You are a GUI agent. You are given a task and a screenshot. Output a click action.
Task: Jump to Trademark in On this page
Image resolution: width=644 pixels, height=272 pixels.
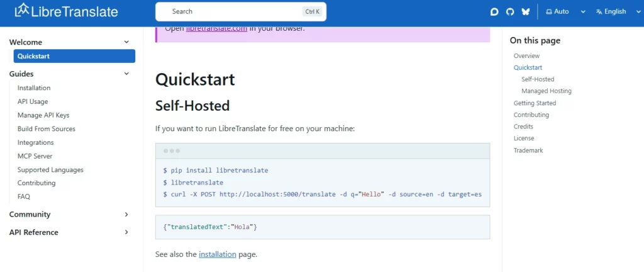pyautogui.click(x=528, y=150)
